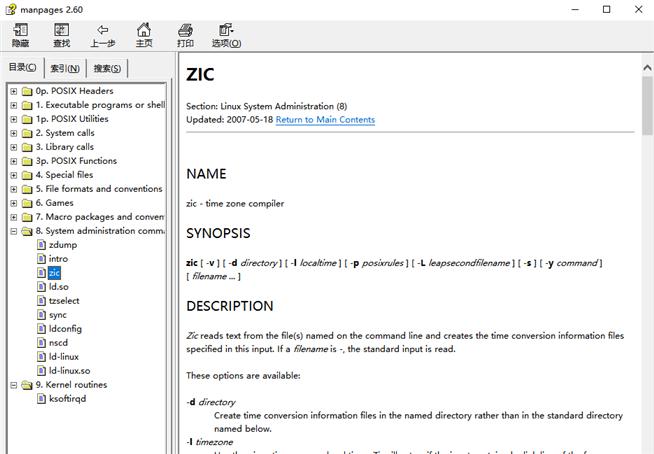Click the ld-linux page document icon
This screenshot has height=454, width=654.
[41, 357]
